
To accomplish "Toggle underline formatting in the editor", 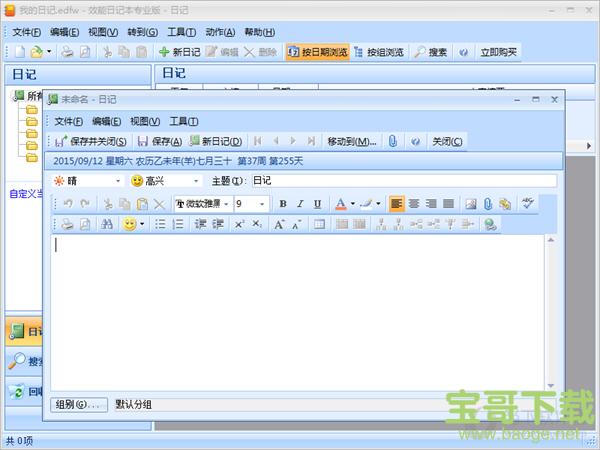I will 317,204.
